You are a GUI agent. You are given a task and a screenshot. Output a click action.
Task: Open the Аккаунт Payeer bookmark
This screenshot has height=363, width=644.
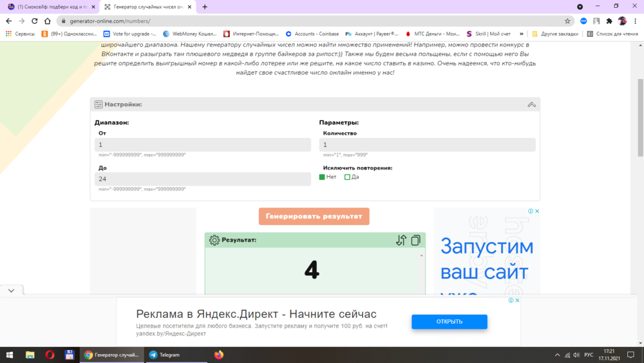[x=372, y=34]
